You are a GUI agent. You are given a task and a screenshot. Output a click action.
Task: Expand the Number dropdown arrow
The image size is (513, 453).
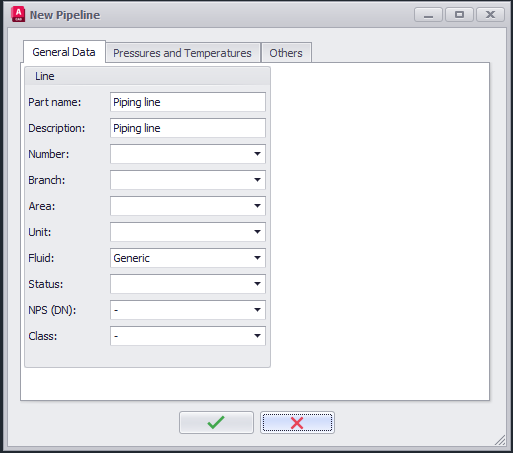pyautogui.click(x=257, y=154)
